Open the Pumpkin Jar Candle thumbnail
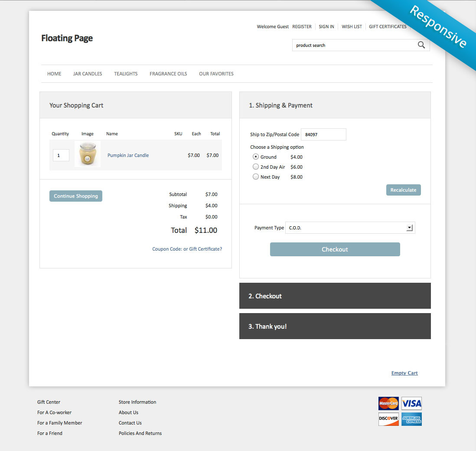Screen dimensions: 476x451 point(88,154)
